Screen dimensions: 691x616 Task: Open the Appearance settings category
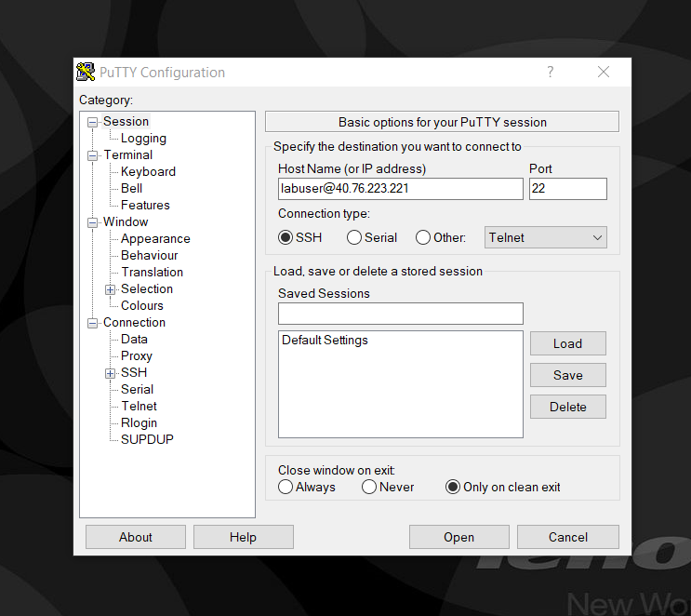point(155,238)
